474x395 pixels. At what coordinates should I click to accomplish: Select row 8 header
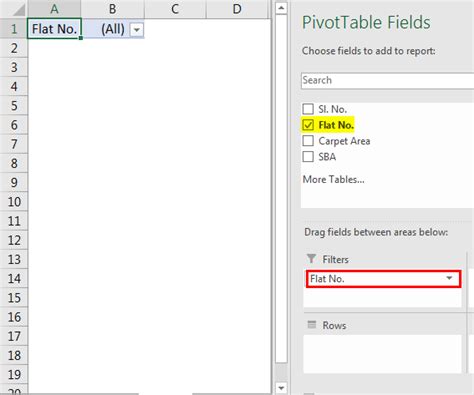[14, 163]
